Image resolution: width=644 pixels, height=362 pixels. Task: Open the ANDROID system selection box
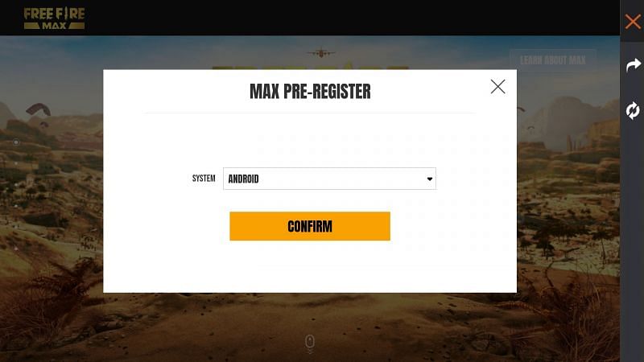pos(329,179)
